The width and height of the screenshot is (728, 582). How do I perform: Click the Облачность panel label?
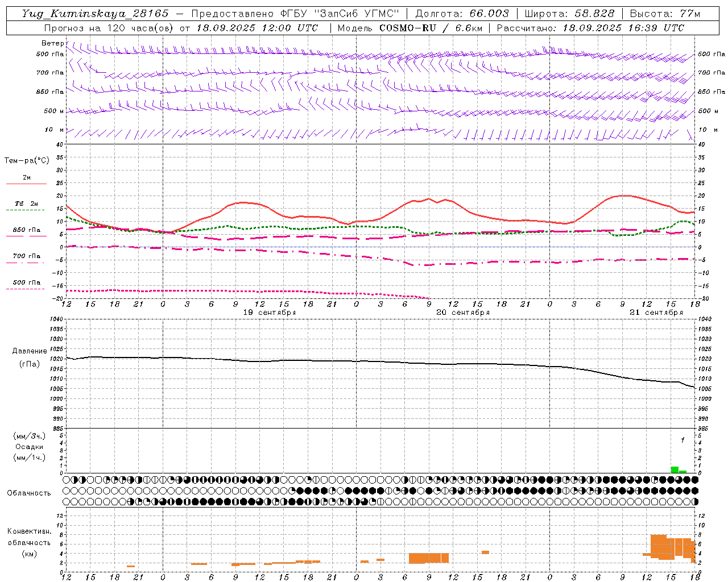pos(29,493)
